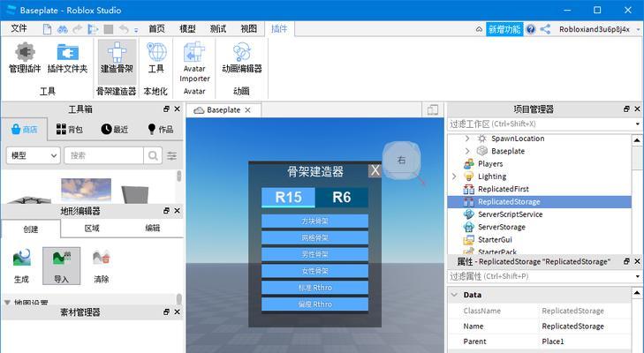Image resolution: width=644 pixels, height=353 pixels.
Task: Click the toolbox search (搜索) input field
Action: (104, 155)
